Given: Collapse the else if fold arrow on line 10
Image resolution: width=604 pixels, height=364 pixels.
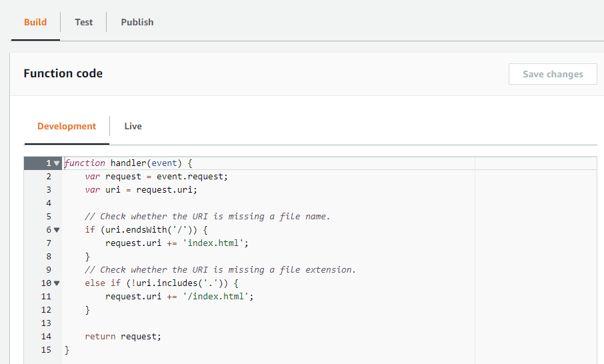Looking at the screenshot, I should pyautogui.click(x=57, y=283).
